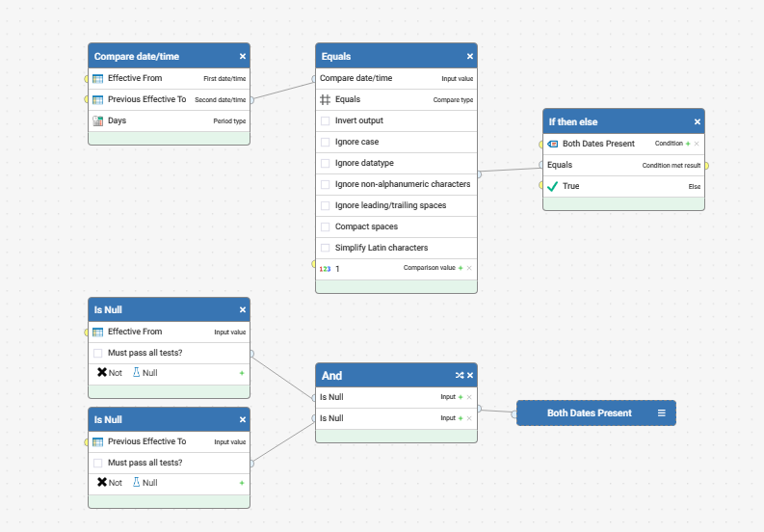The width and height of the screenshot is (764, 532).
Task: Enable the Invert output checkbox
Action: point(325,120)
